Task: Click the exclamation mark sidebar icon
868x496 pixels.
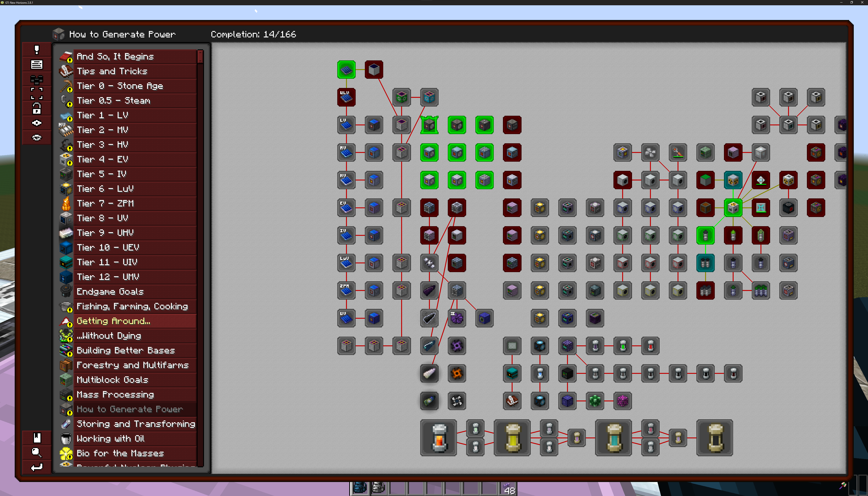Action: coord(37,50)
